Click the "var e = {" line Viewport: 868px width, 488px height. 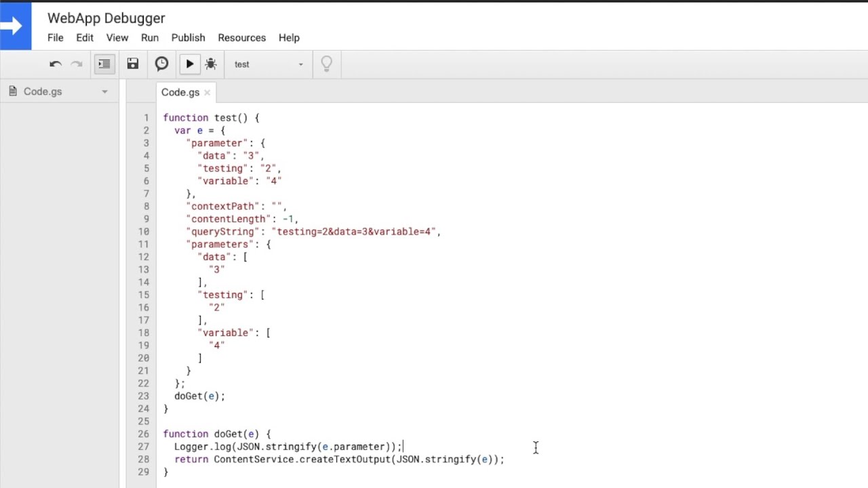click(x=199, y=130)
